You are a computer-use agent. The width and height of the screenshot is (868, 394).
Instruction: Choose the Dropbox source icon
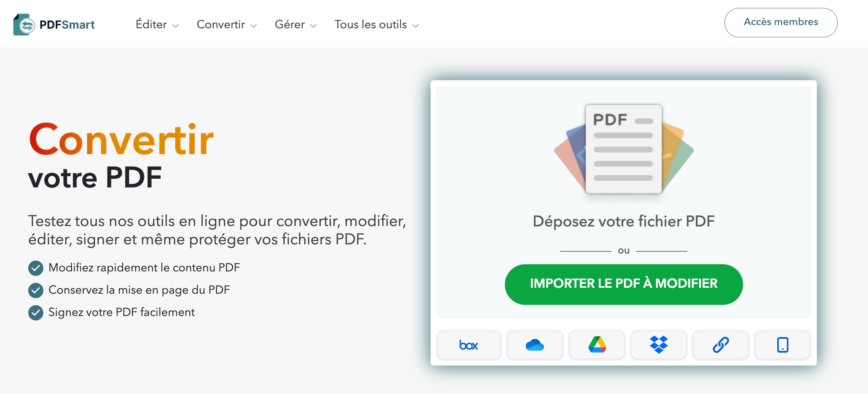point(659,345)
